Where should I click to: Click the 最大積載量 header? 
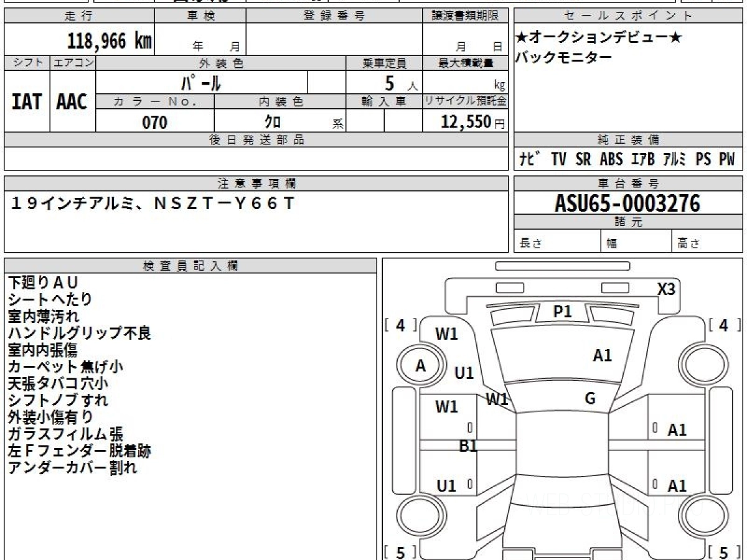466,63
